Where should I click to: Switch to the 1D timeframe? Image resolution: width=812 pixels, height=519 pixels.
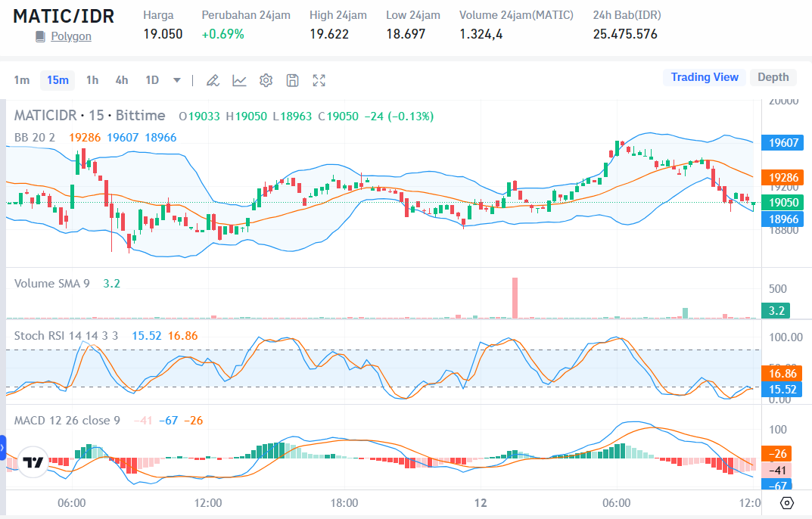pos(152,80)
